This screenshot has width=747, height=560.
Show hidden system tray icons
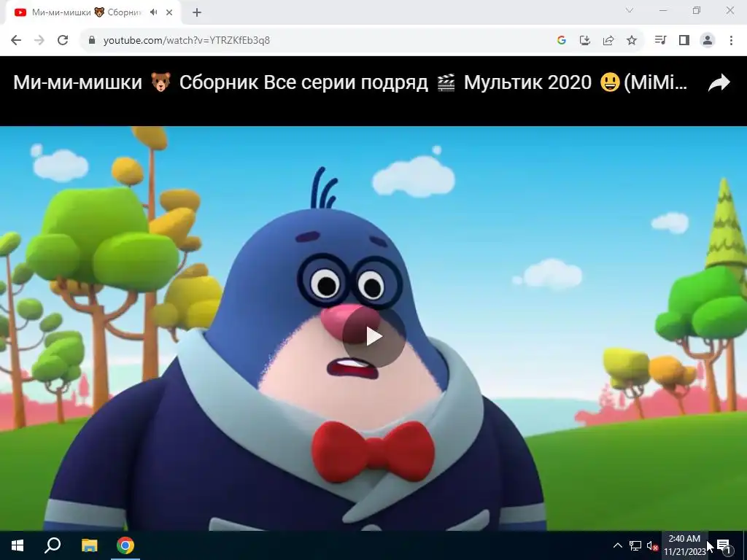click(x=617, y=545)
